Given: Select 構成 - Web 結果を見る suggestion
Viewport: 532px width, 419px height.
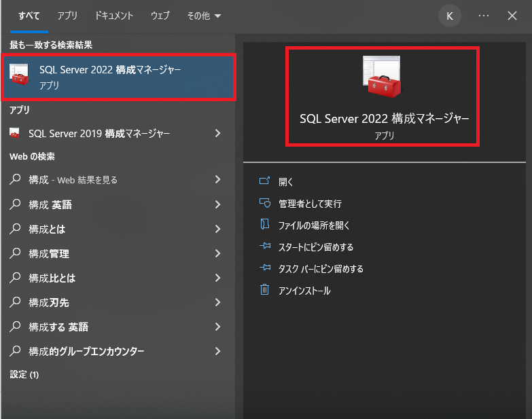Looking at the screenshot, I should pos(73,180).
